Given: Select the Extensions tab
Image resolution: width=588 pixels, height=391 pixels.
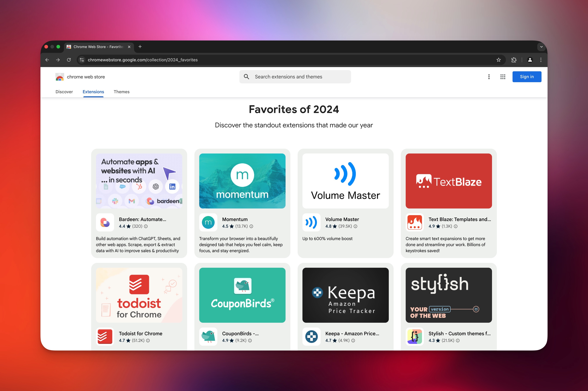Looking at the screenshot, I should (93, 92).
